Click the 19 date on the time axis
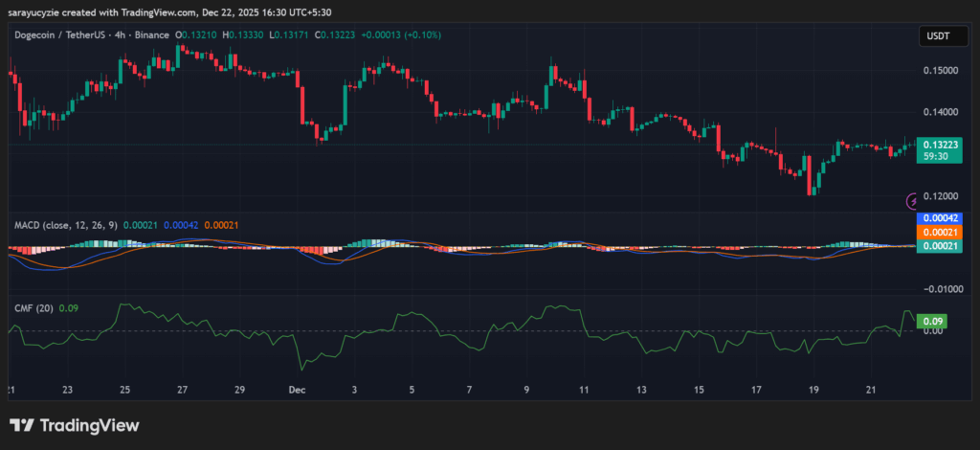The height and width of the screenshot is (450, 980). (813, 391)
